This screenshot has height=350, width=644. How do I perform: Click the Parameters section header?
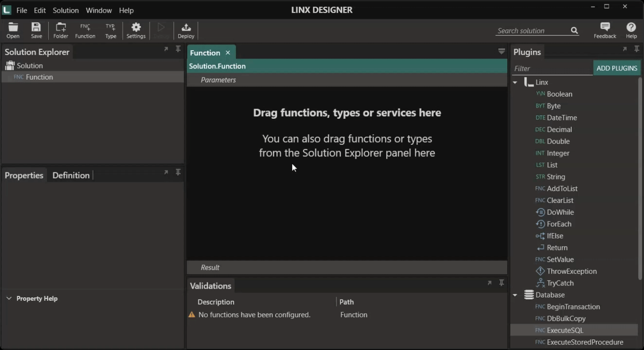[347, 80]
